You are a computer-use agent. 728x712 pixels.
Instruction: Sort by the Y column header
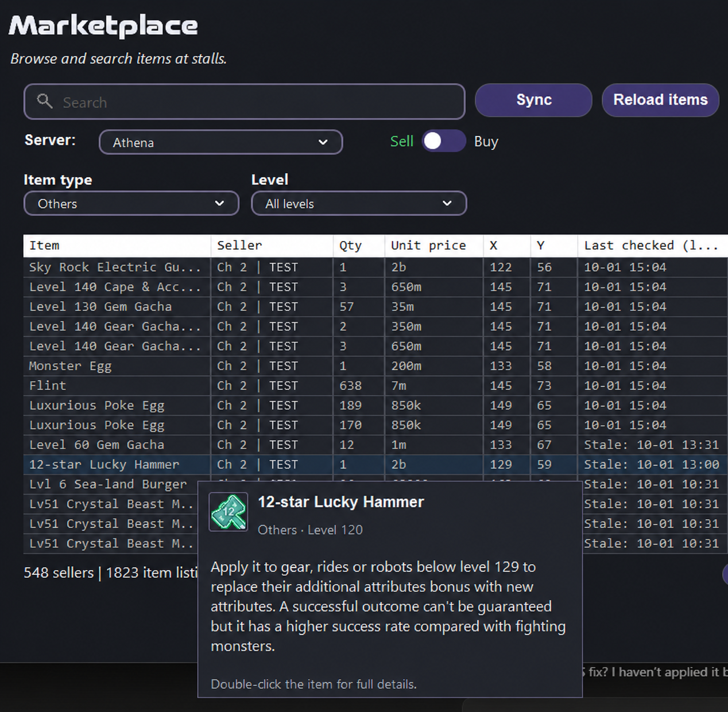[x=554, y=246]
